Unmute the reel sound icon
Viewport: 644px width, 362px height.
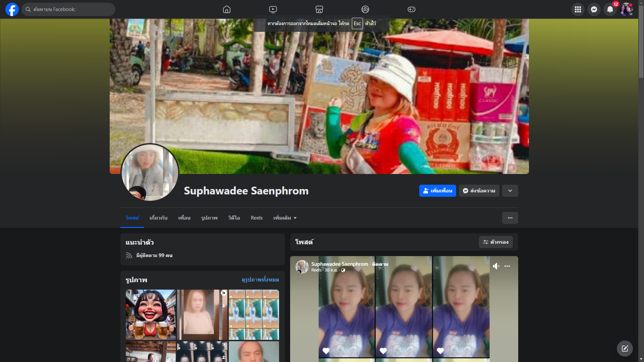[496, 266]
